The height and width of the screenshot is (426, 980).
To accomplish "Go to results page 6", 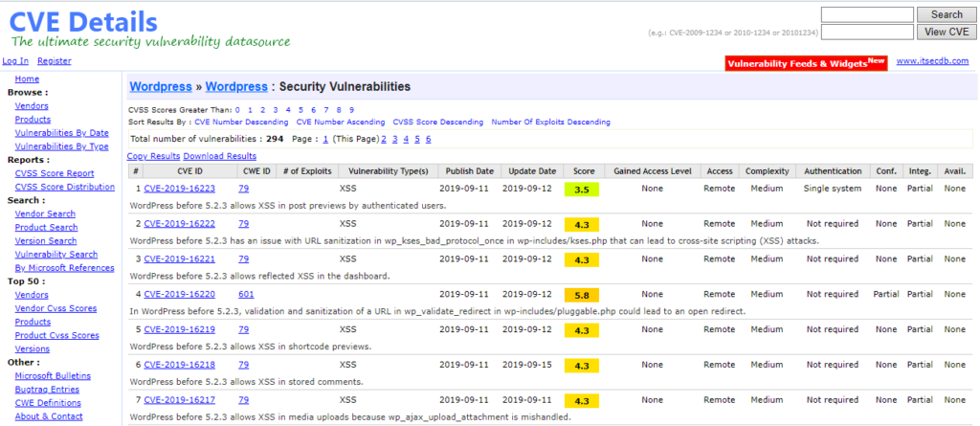I will click(428, 139).
